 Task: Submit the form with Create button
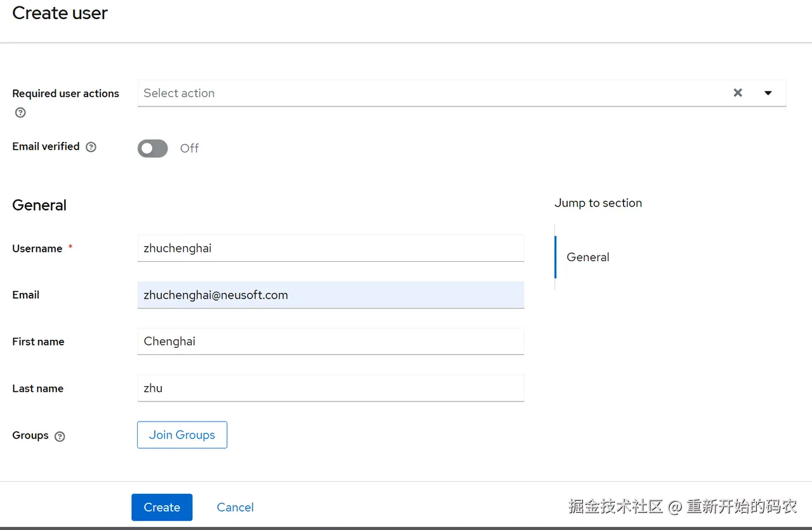(x=162, y=507)
